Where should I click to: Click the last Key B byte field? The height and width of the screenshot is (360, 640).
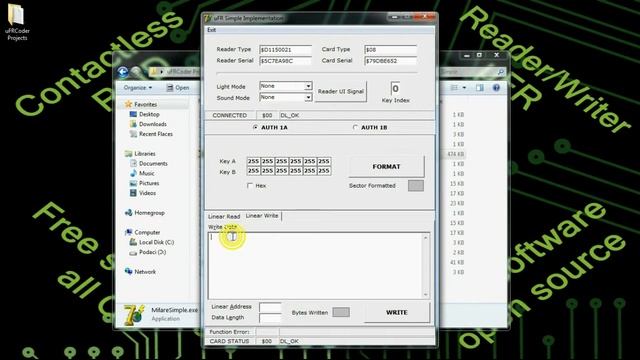click(324, 171)
